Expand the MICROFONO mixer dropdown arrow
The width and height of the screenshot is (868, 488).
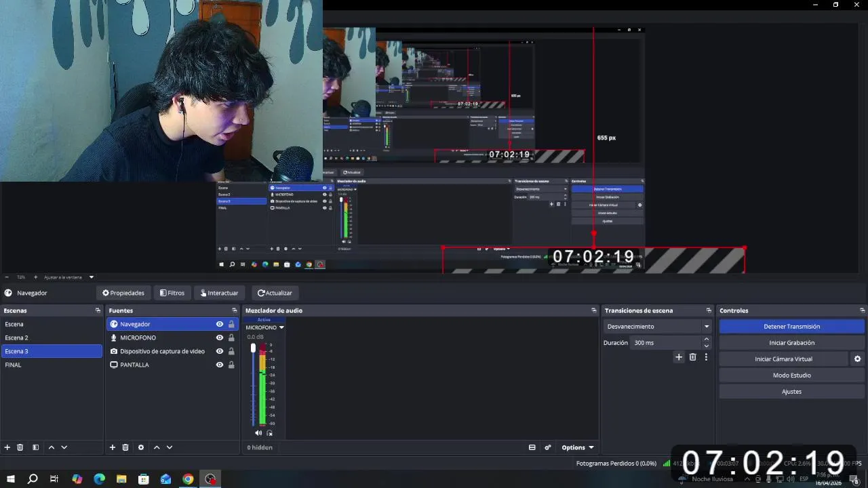pyautogui.click(x=281, y=327)
